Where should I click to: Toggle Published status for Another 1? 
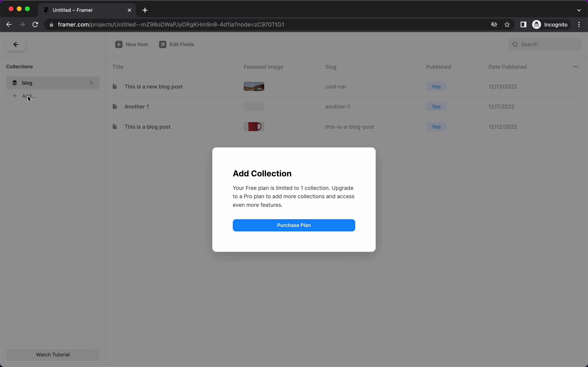pyautogui.click(x=436, y=107)
